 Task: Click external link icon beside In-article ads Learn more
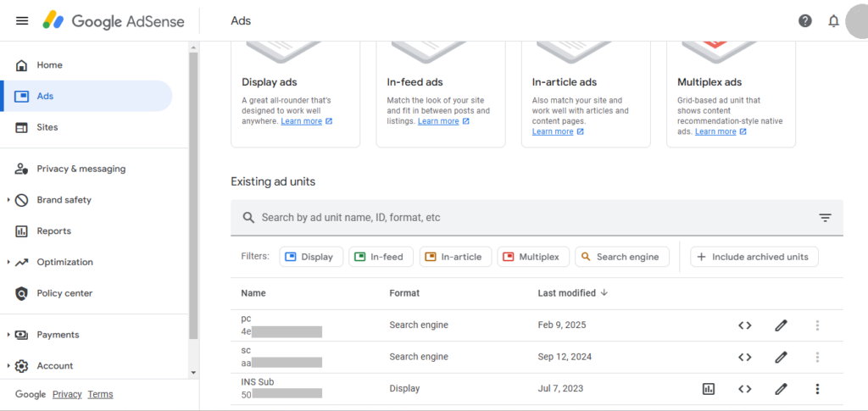tap(580, 131)
